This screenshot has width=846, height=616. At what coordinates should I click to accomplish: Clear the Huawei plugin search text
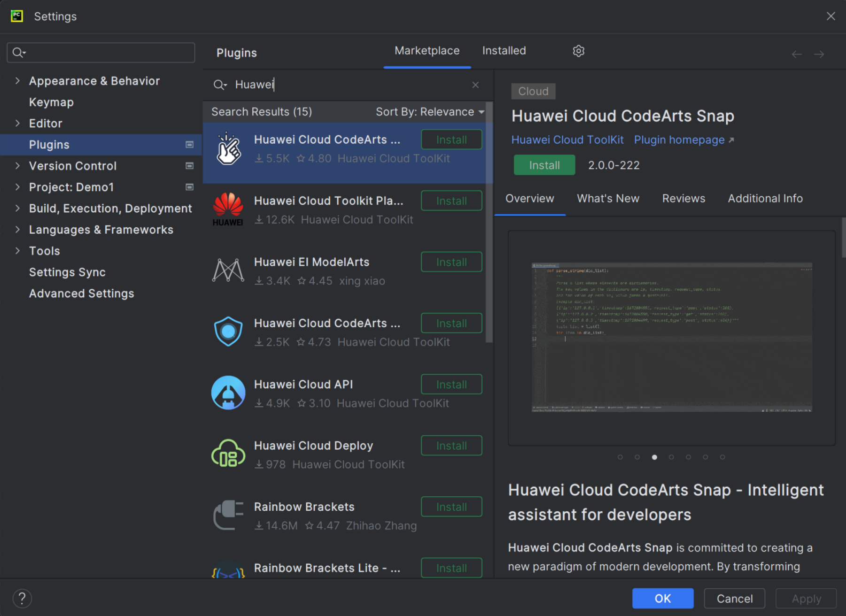(x=475, y=85)
